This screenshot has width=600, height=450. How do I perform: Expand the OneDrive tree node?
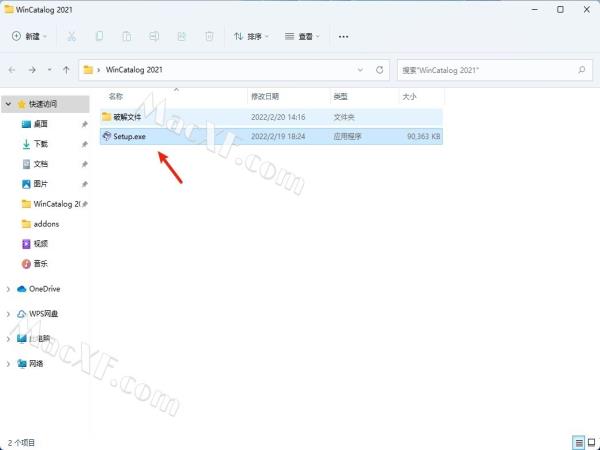click(x=8, y=289)
